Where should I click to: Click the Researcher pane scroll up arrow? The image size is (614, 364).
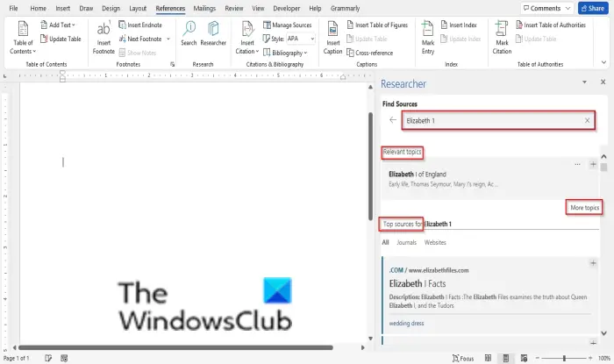[603, 156]
